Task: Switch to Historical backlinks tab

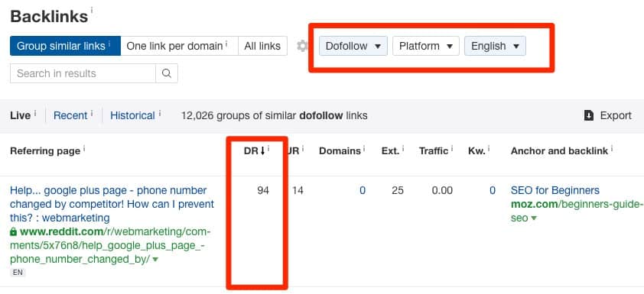Action: (x=132, y=115)
